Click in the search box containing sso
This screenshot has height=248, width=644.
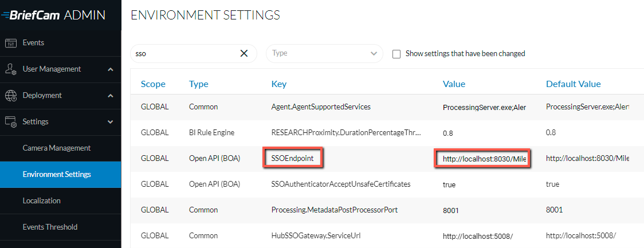[x=186, y=53]
